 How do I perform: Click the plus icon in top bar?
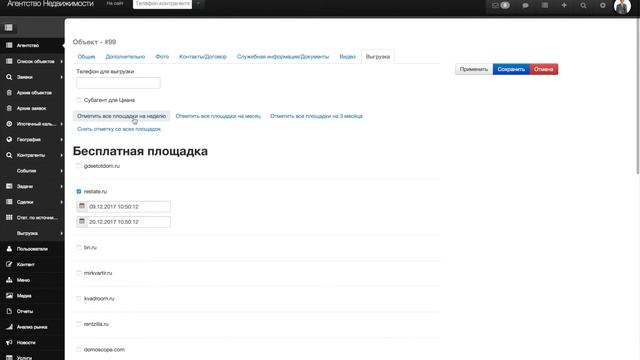[564, 5]
